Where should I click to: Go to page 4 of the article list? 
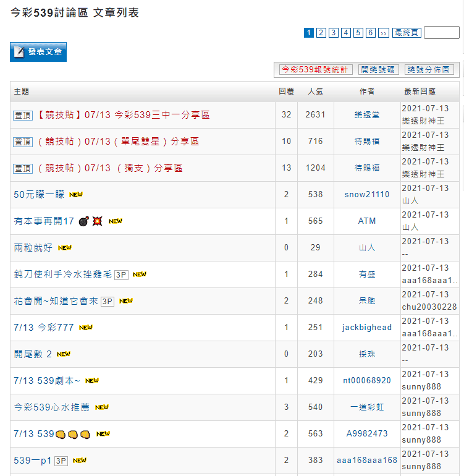pyautogui.click(x=346, y=33)
